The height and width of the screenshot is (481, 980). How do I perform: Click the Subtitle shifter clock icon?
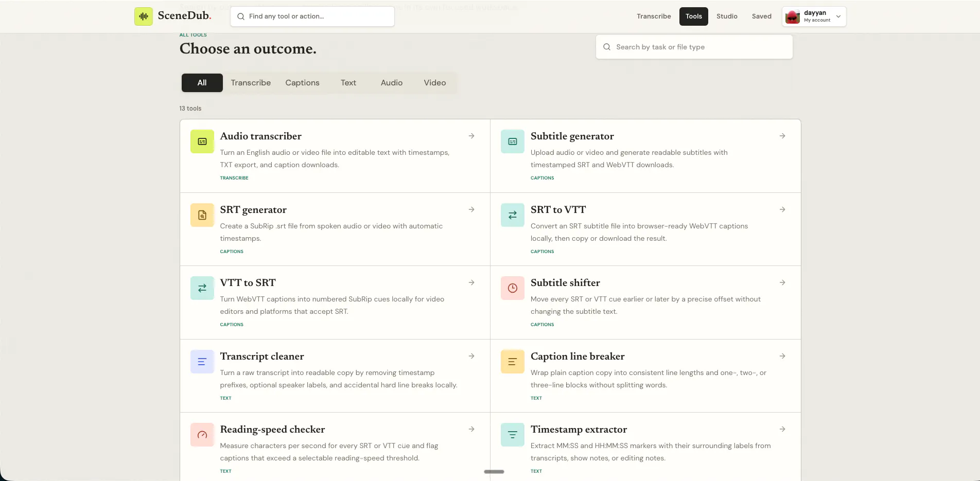point(513,288)
